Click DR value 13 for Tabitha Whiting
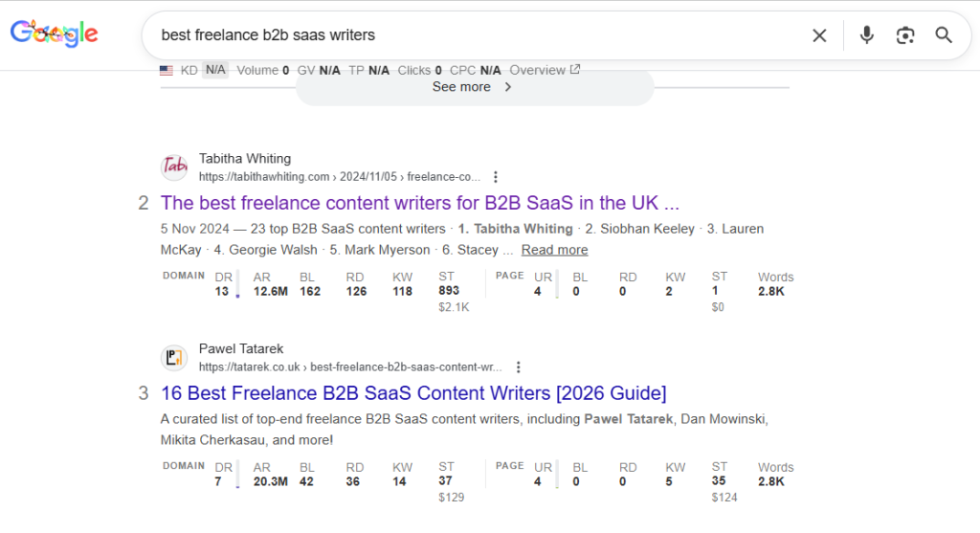Viewport: 980px width, 533px height. (x=222, y=291)
